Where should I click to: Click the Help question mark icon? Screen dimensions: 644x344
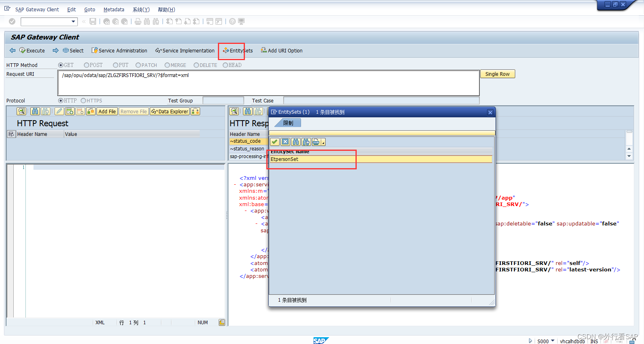[x=232, y=21]
